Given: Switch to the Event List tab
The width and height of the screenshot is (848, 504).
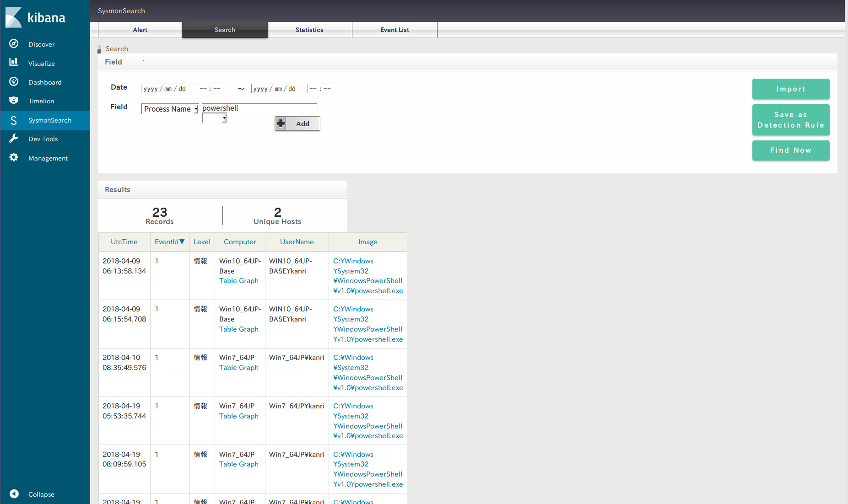Looking at the screenshot, I should 394,30.
